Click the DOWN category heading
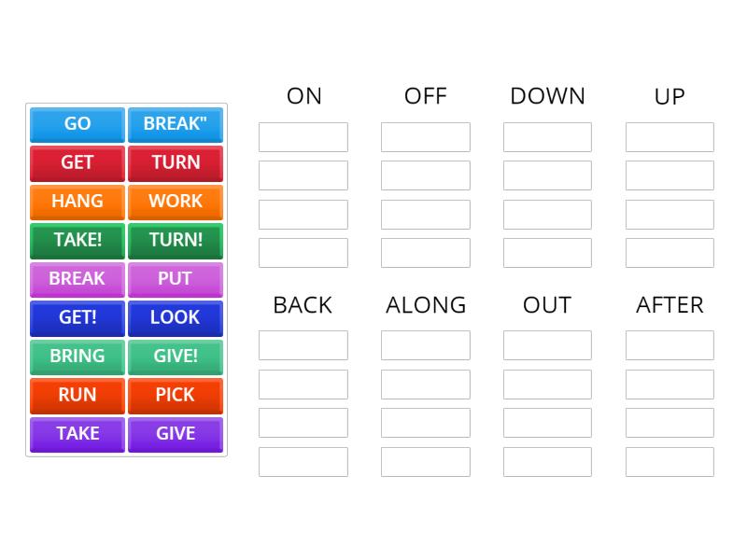Image resolution: width=747 pixels, height=560 pixels. coord(547,95)
